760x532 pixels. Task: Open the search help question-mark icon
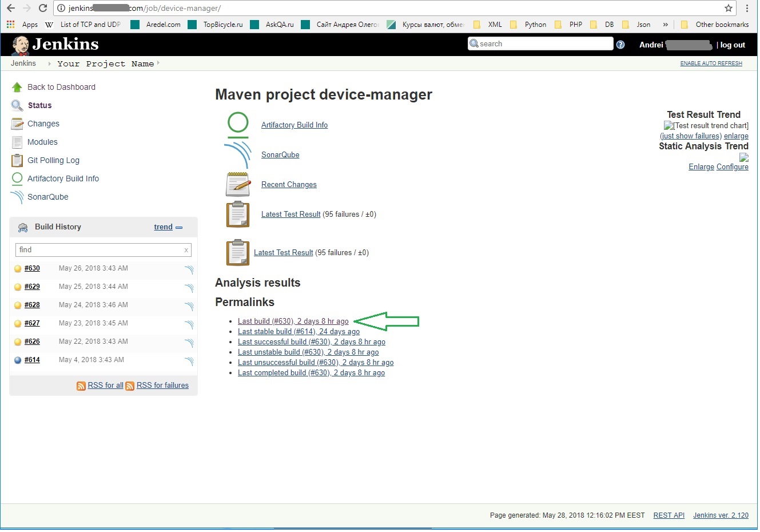pos(620,45)
